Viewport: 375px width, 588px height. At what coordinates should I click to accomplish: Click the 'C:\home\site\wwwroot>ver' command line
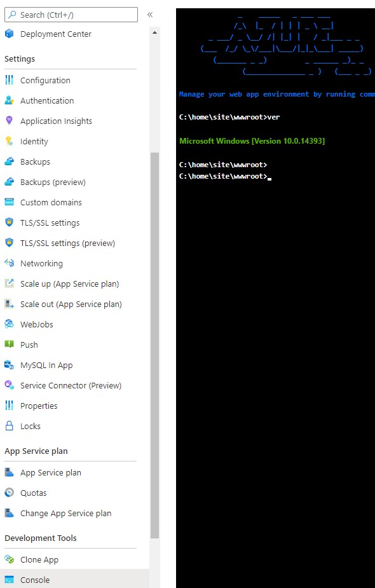point(229,117)
